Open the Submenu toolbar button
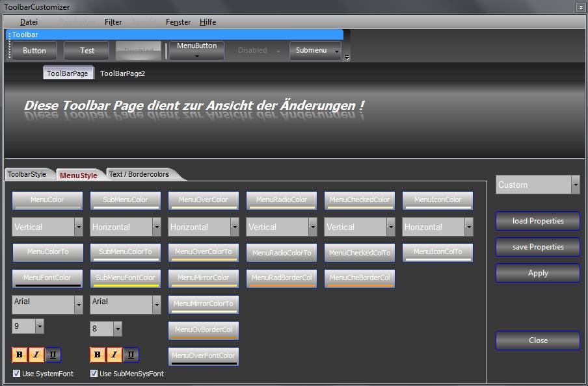This screenshot has width=588, height=386. click(x=315, y=51)
